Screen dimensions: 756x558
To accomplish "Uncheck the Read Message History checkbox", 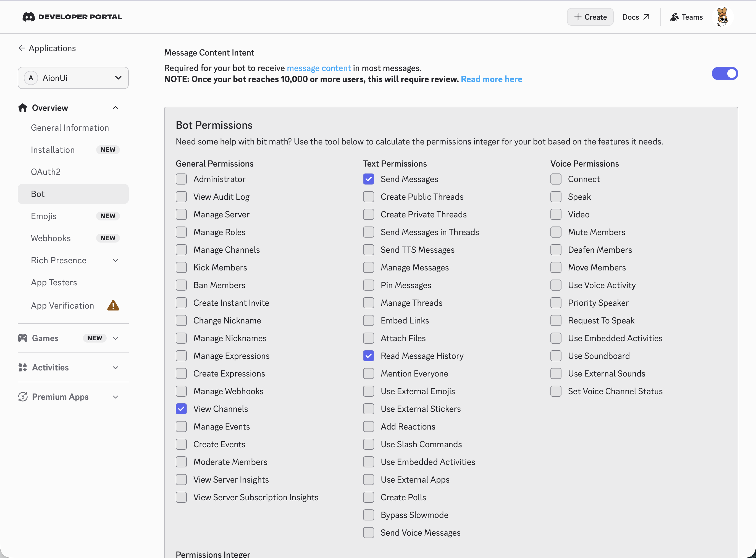I will [369, 356].
